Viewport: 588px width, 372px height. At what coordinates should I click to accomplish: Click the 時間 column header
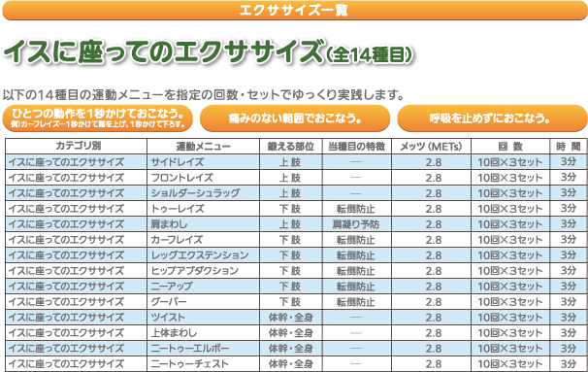coord(569,146)
